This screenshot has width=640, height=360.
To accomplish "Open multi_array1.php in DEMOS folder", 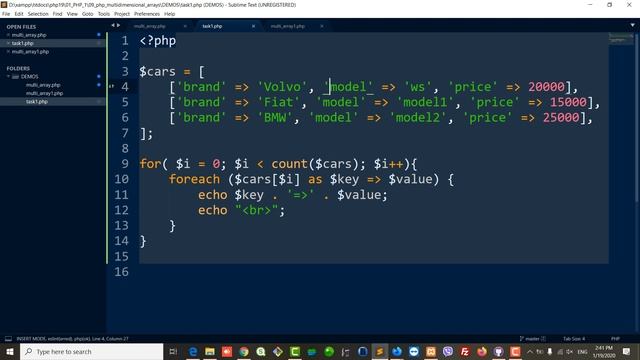I will (44, 93).
